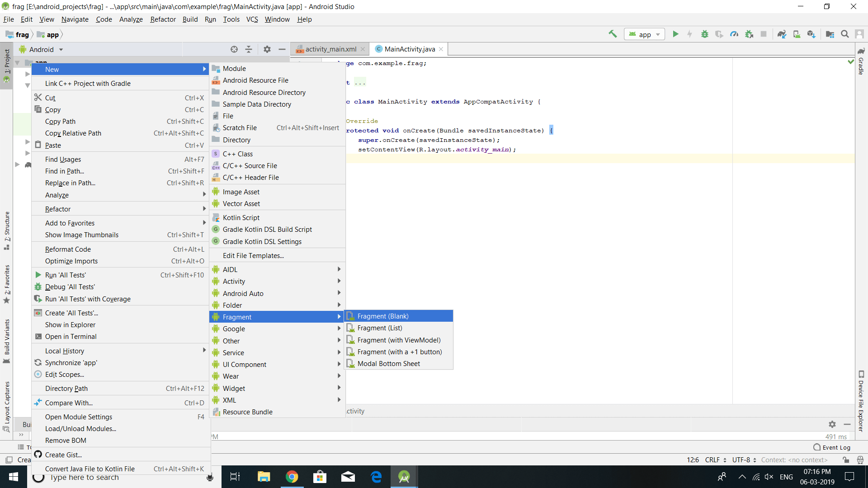Expand Local History submenu

coord(121,351)
